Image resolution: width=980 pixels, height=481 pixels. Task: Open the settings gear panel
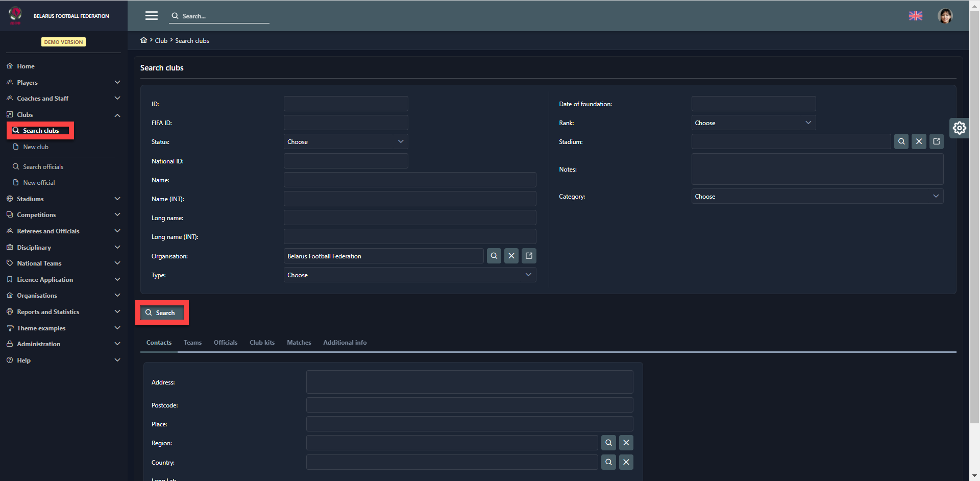[960, 128]
